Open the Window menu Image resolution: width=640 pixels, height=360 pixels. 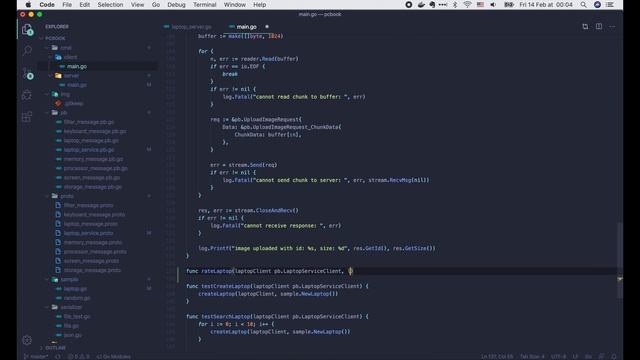[235, 4]
